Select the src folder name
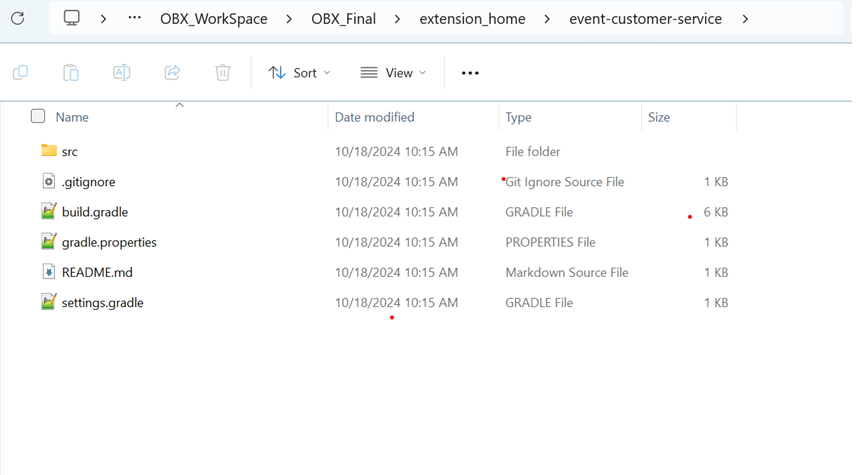The height and width of the screenshot is (475, 868). 70,151
